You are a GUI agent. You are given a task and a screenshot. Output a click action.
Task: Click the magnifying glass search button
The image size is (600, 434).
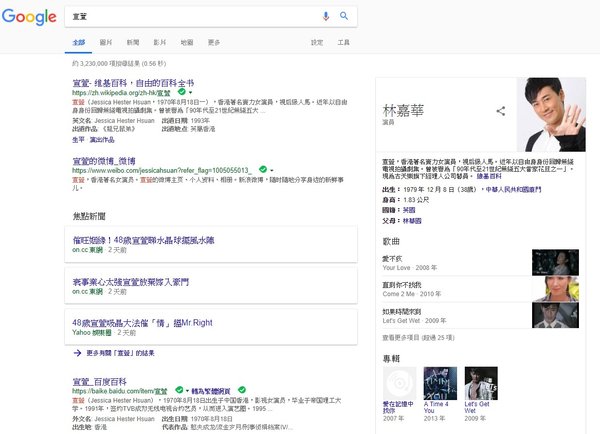tap(344, 16)
